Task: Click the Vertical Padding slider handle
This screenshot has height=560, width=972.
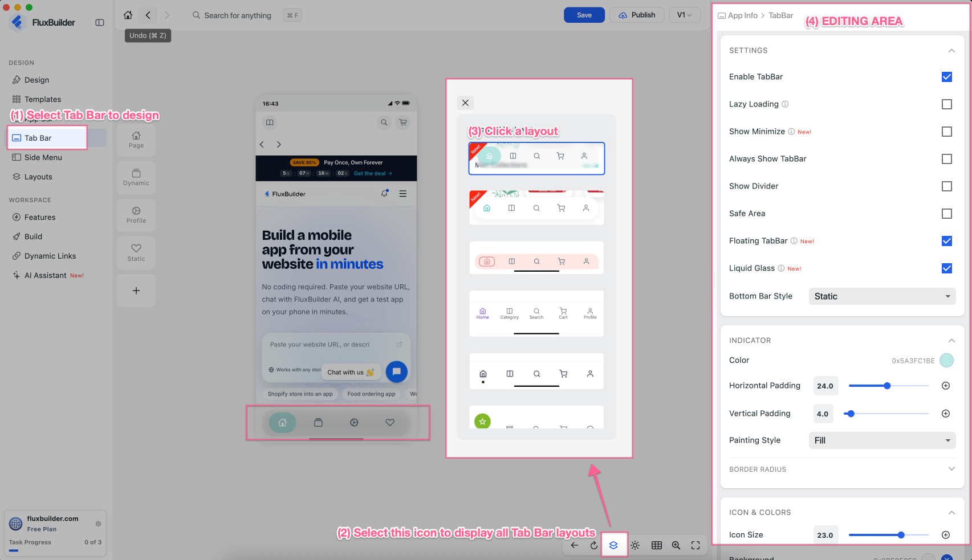Action: pos(851,414)
